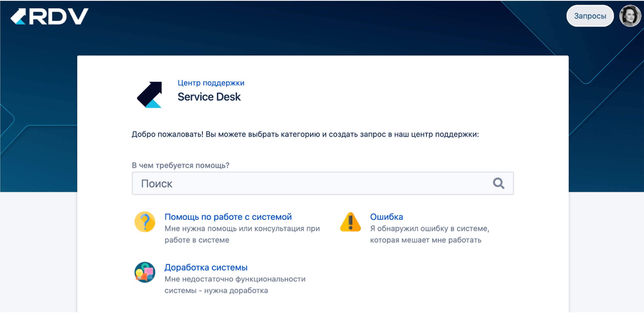Screen dimensions: 644x313
Task: Click the Service Desk title text
Action: (x=209, y=97)
